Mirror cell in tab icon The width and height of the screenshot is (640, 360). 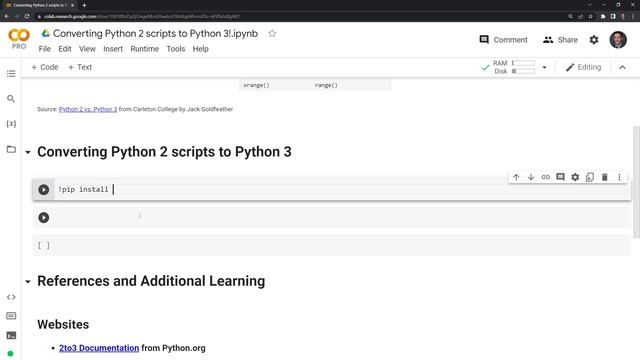(590, 177)
